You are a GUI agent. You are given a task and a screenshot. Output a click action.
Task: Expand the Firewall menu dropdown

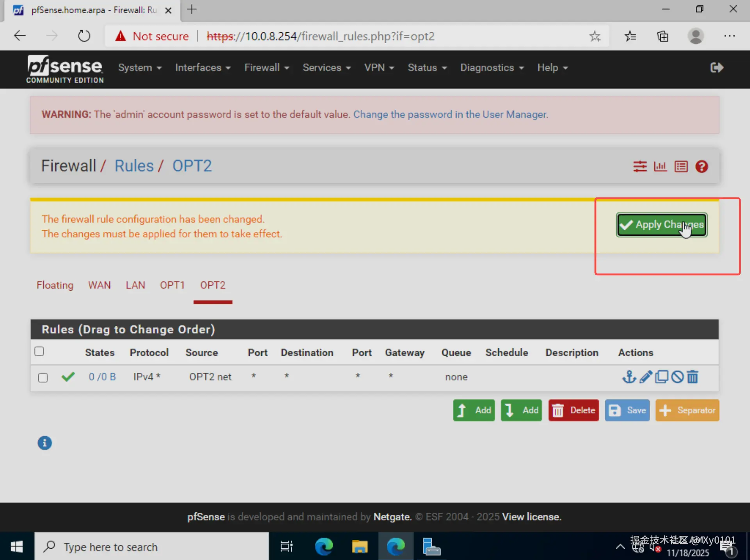[x=267, y=68]
